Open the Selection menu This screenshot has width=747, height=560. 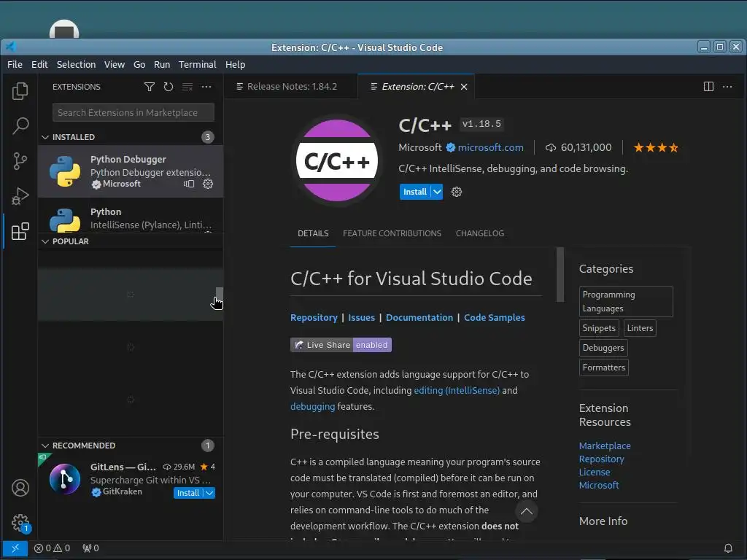[76, 64]
